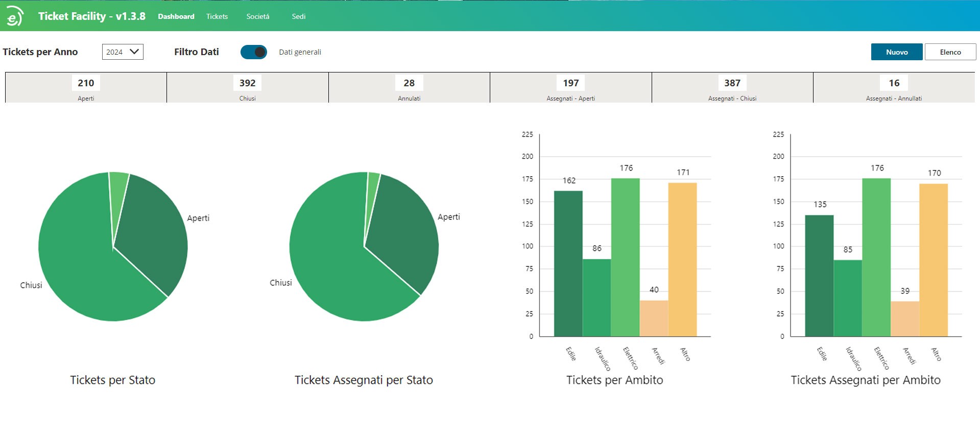Click the Nuovo button
The image size is (980, 440).
897,52
